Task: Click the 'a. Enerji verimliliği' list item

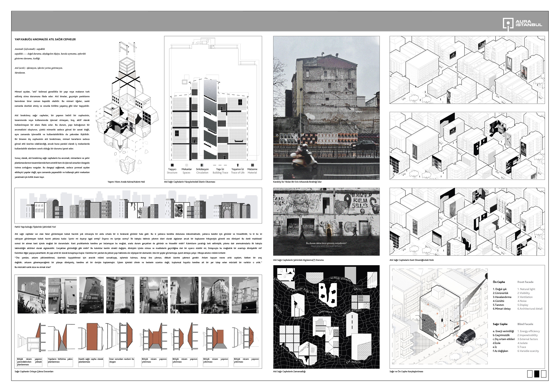Action: (503, 331)
